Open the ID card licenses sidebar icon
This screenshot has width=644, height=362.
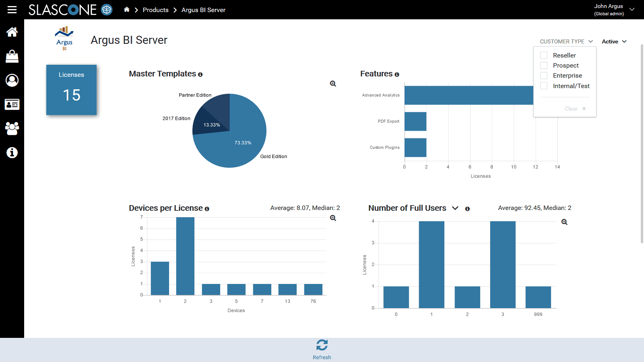(x=12, y=105)
